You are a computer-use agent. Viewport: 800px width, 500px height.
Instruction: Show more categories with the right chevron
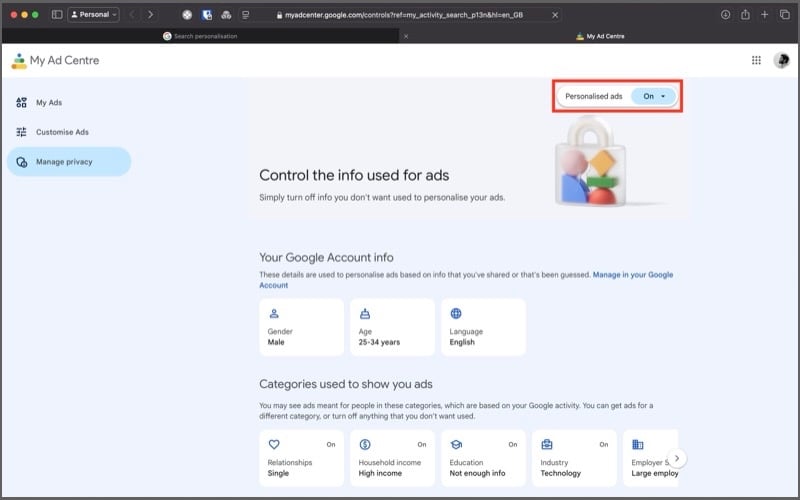677,458
